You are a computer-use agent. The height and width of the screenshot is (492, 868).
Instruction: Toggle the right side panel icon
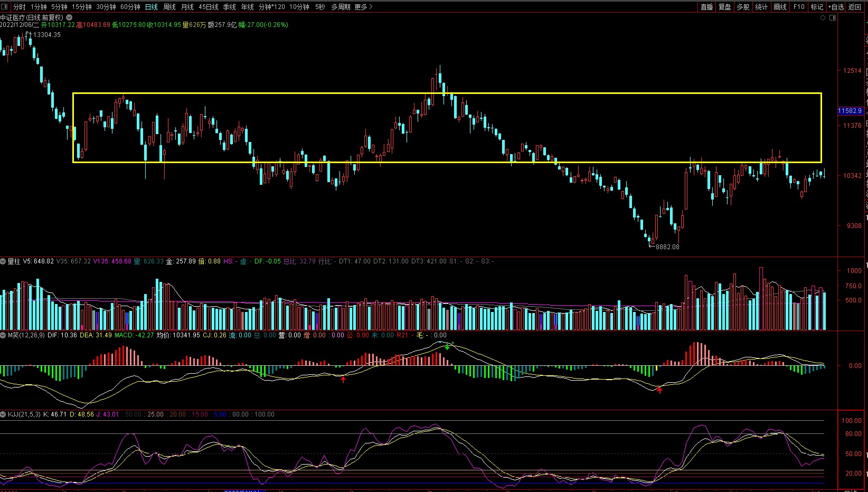[x=833, y=18]
